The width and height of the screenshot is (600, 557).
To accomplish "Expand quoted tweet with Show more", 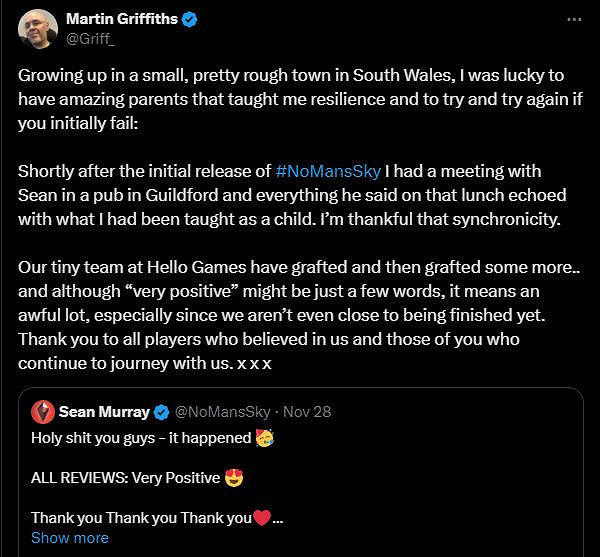I will click(x=69, y=537).
